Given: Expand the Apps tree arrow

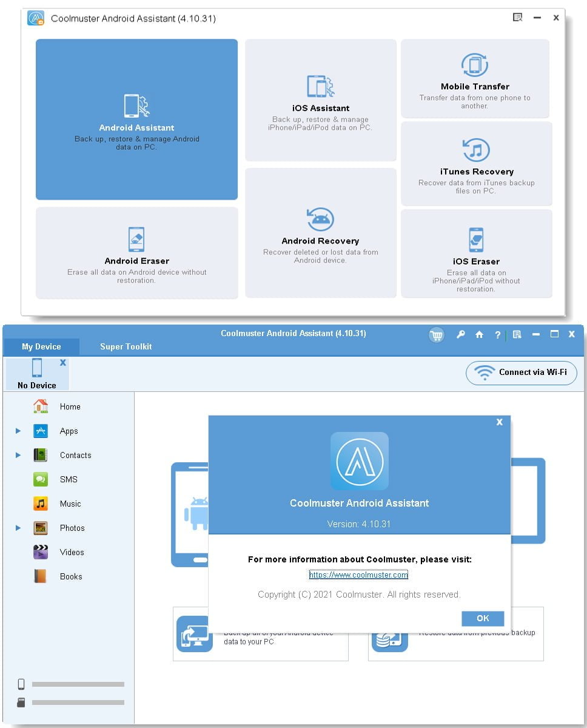Looking at the screenshot, I should [x=18, y=431].
